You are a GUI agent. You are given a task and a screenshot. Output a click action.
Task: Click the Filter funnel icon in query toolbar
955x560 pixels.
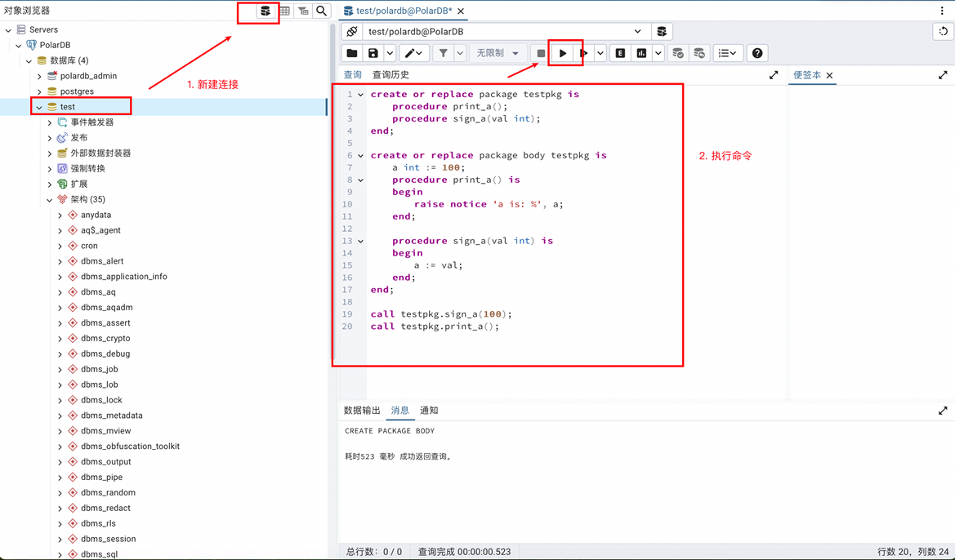[444, 53]
